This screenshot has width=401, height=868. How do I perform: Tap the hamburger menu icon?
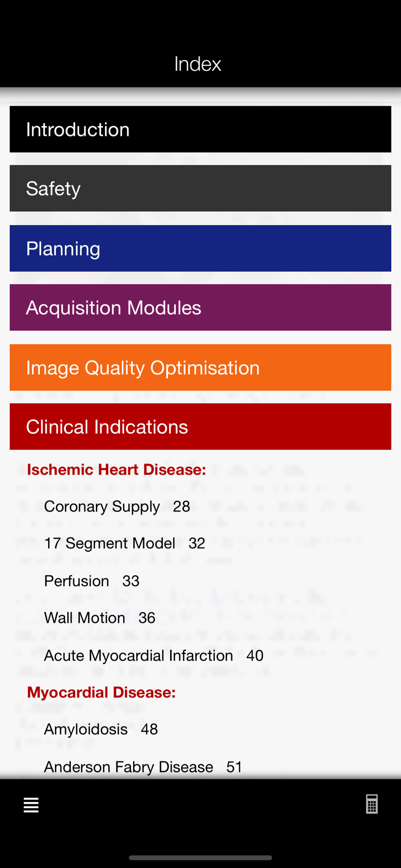tap(31, 805)
